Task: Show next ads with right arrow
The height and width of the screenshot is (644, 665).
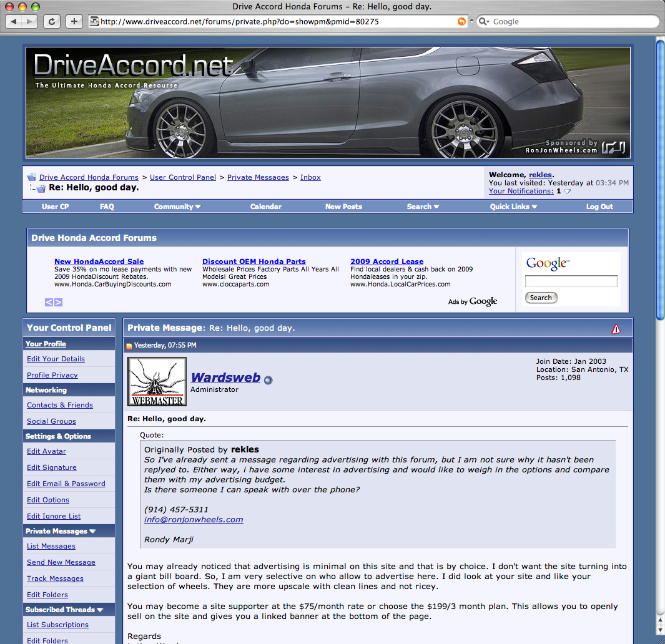Action: point(59,302)
